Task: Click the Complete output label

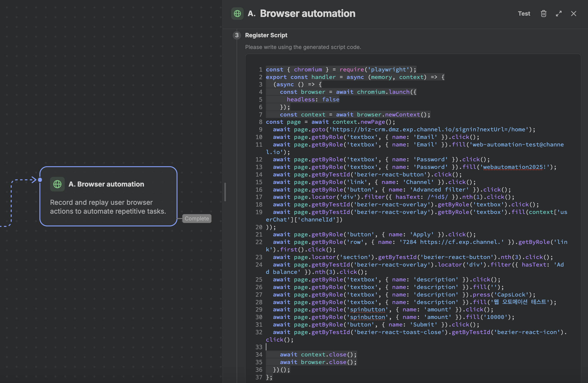Action: [x=197, y=218]
